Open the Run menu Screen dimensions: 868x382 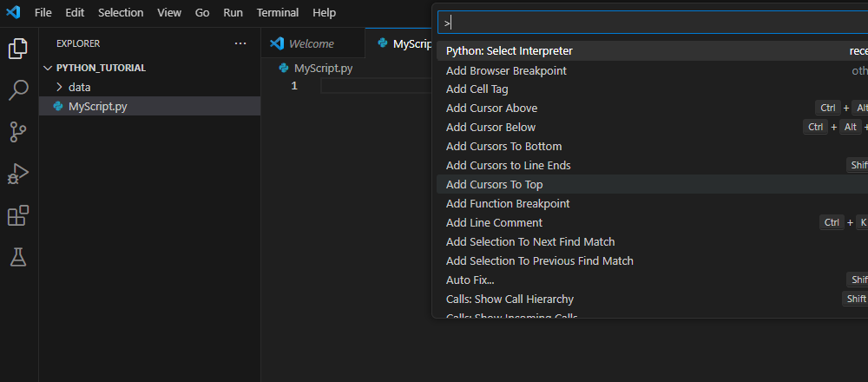pyautogui.click(x=233, y=12)
